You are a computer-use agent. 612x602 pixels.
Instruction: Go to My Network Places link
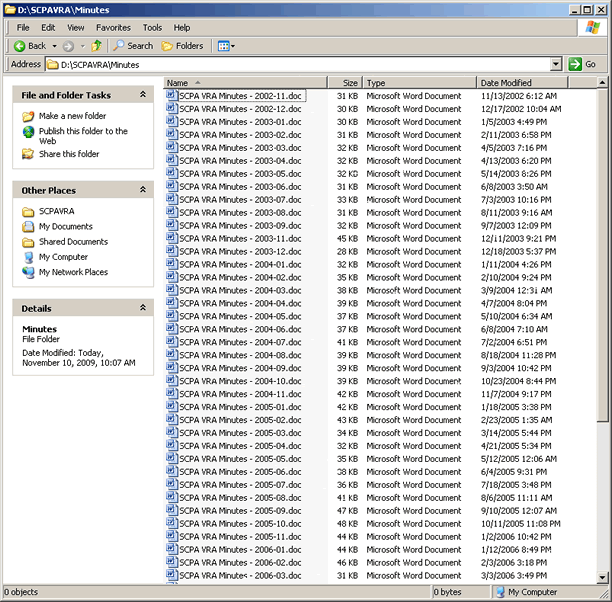click(x=73, y=272)
